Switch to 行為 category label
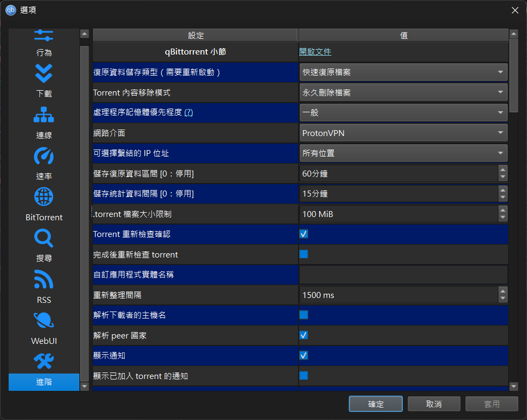The width and height of the screenshot is (527, 420). (x=44, y=53)
